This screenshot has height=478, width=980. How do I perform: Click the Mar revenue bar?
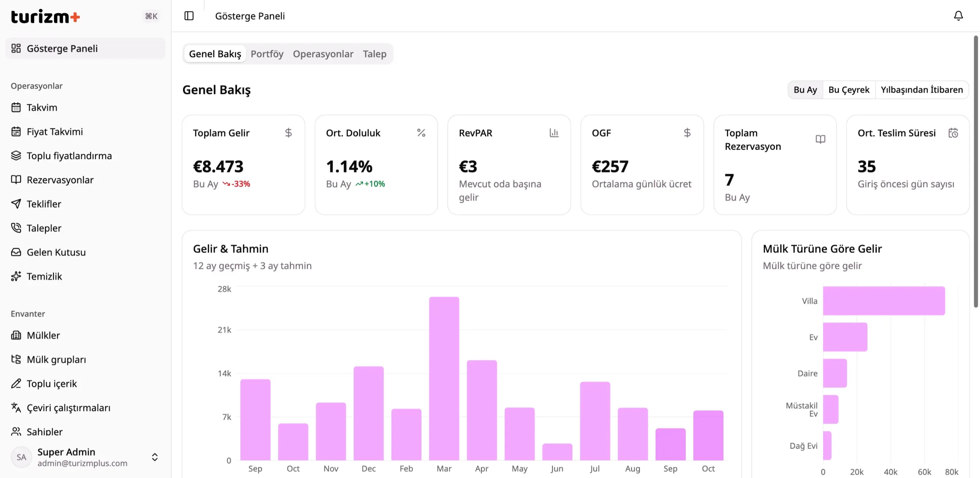[444, 379]
